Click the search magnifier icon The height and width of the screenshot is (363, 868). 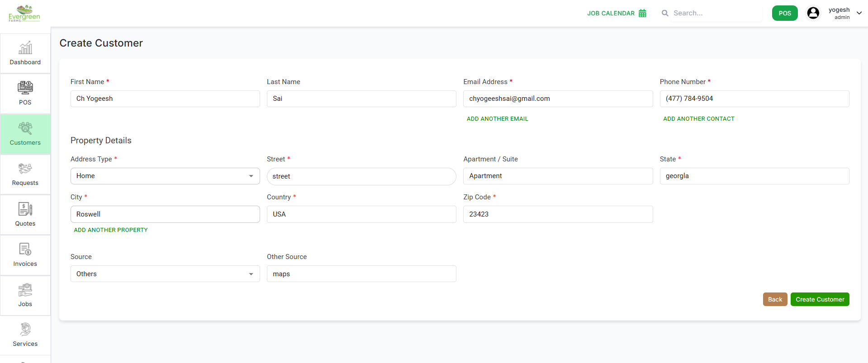click(x=665, y=13)
